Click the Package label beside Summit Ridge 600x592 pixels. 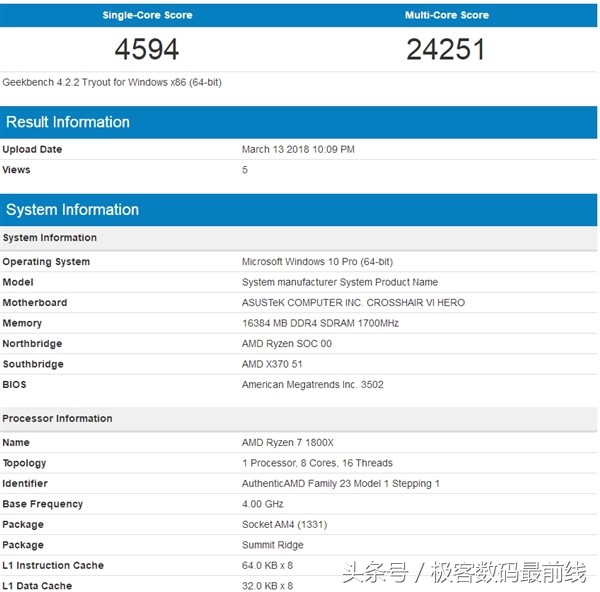pyautogui.click(x=23, y=545)
